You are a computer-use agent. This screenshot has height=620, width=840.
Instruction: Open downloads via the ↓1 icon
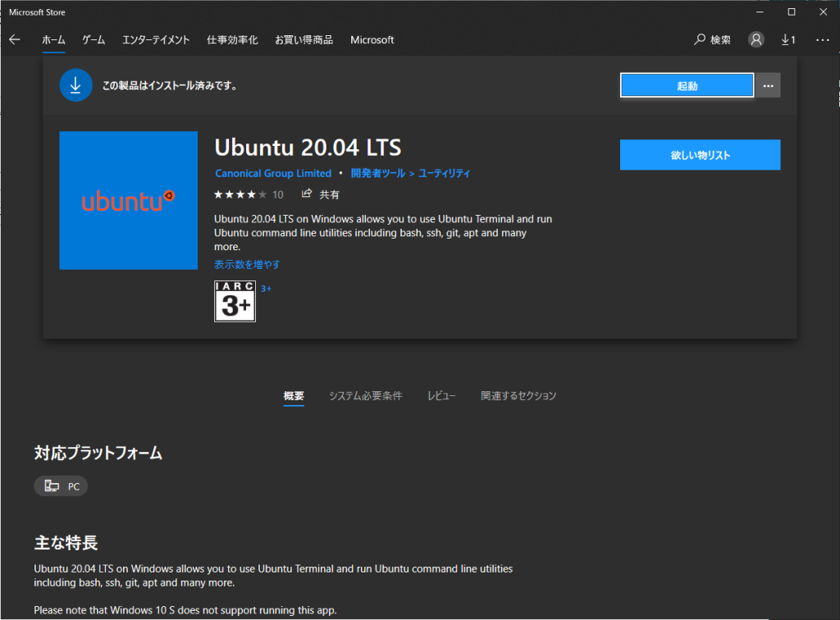(x=787, y=39)
